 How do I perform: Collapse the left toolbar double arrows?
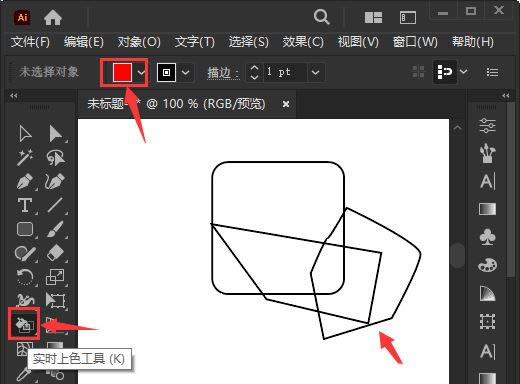(14, 96)
